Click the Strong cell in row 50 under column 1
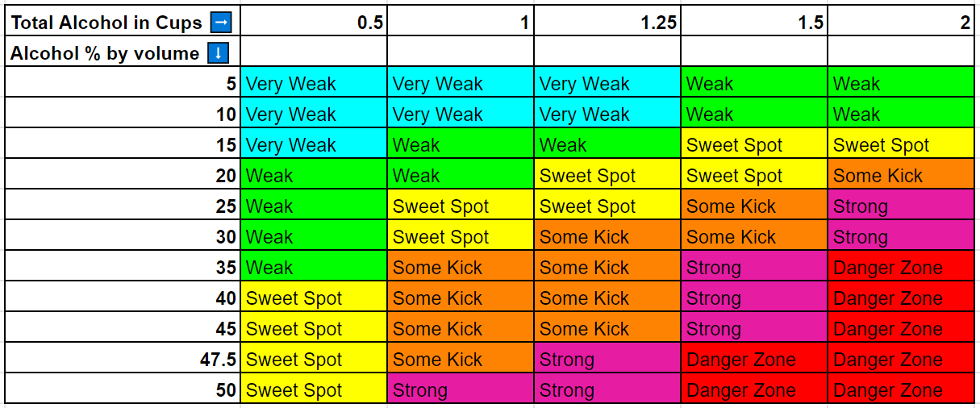Screen dimensions: 980x408 tap(461, 389)
